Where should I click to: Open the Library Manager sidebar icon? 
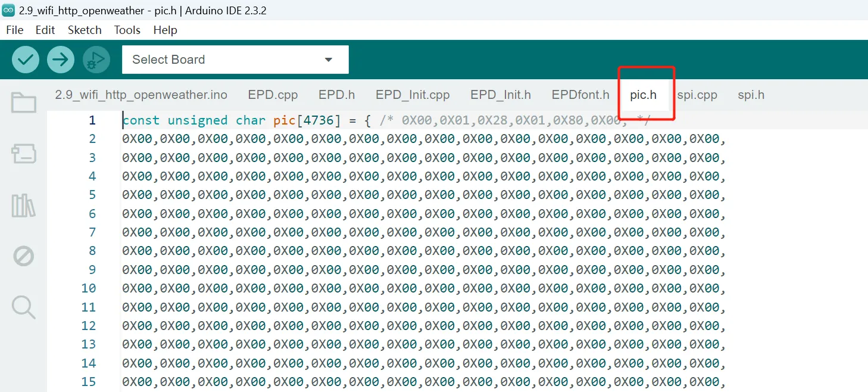(x=24, y=206)
